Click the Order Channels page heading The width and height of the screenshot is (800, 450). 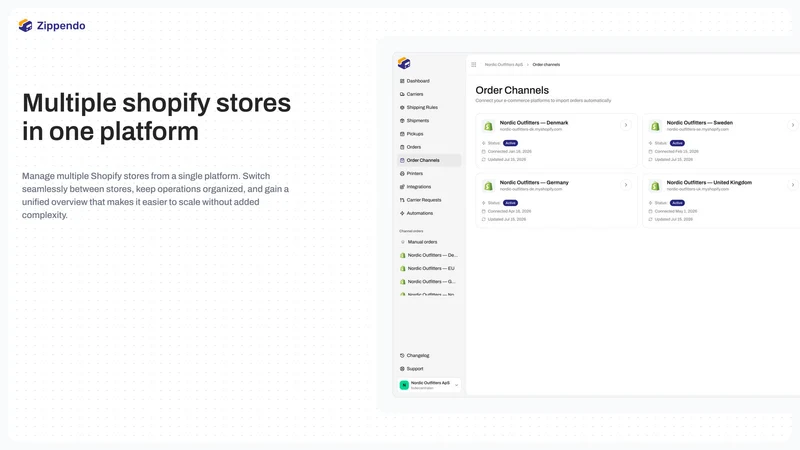(512, 90)
